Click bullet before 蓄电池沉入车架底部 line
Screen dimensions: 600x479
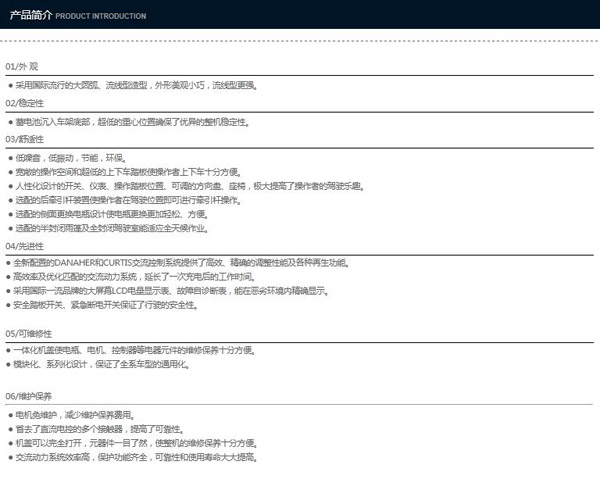pos(9,122)
